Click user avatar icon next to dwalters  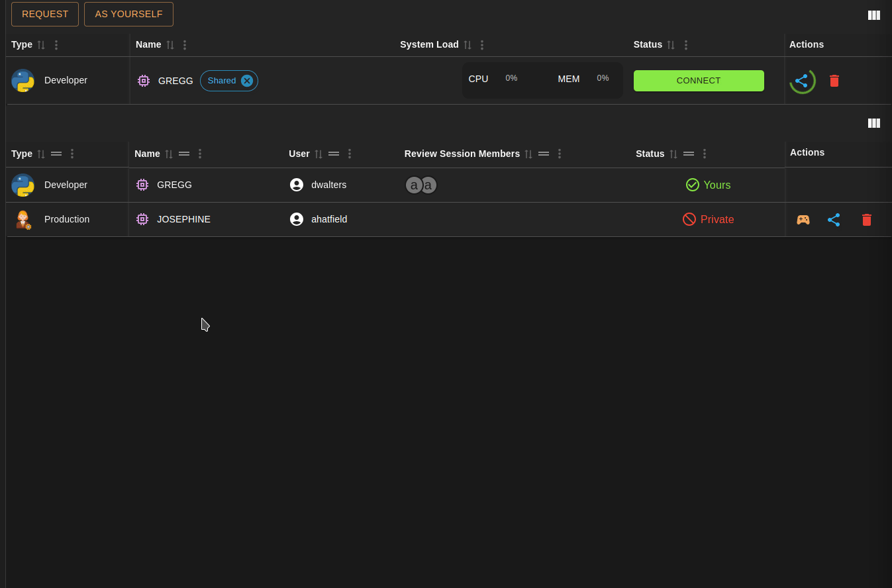pyautogui.click(x=297, y=185)
